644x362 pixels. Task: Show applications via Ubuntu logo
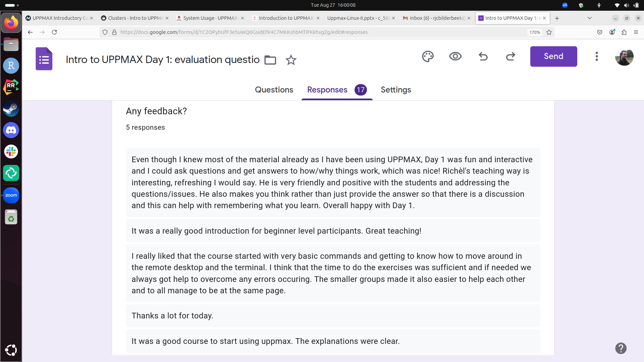tap(11, 350)
